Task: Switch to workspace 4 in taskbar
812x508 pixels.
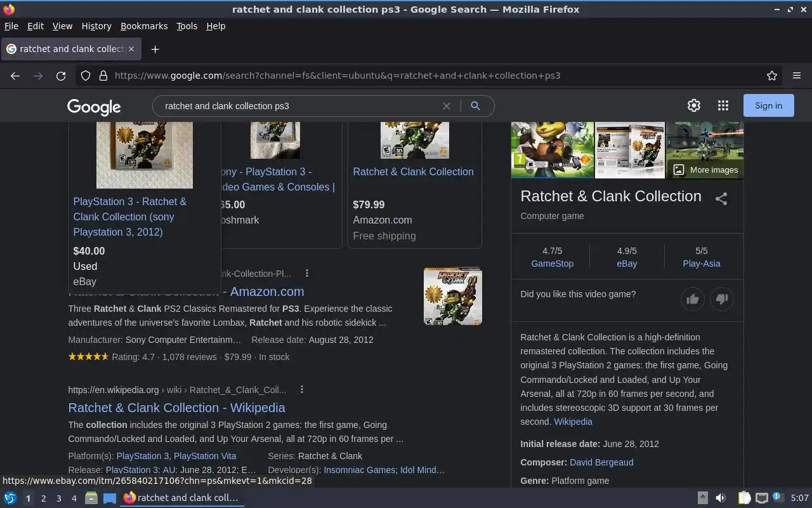Action: coord(74,498)
